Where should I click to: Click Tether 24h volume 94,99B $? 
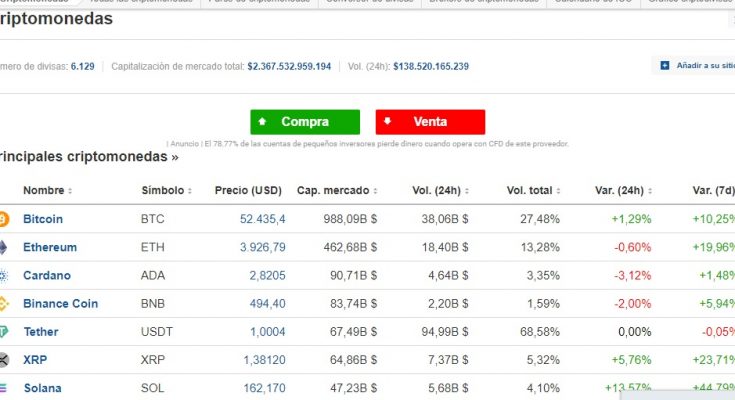pos(444,332)
